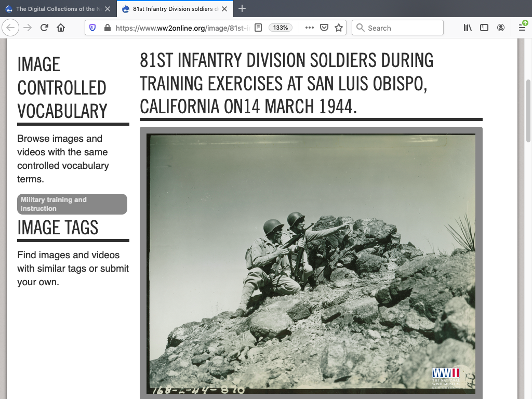The width and height of the screenshot is (532, 399).
Task: Toggle Reader View for this page
Action: [258, 28]
